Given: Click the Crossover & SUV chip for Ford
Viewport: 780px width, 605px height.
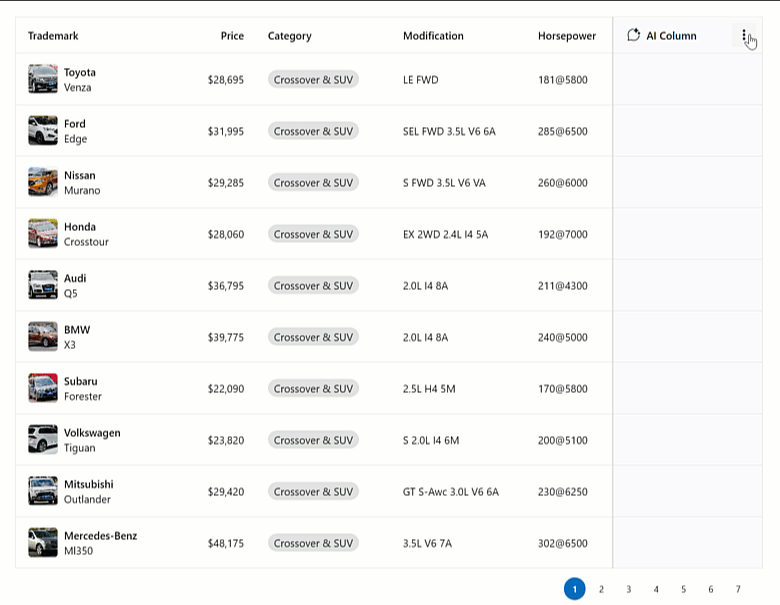Looking at the screenshot, I should click(x=313, y=131).
